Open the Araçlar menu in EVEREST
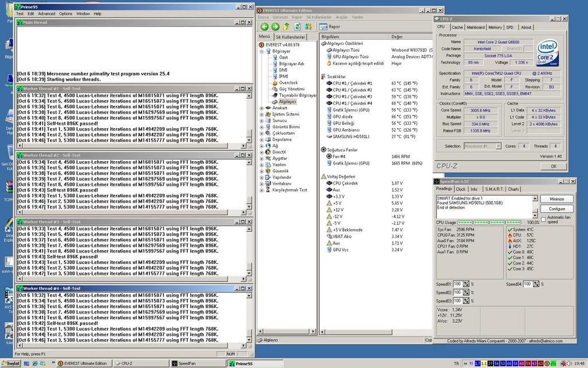Viewport: 588px width, 368px height. click(341, 17)
